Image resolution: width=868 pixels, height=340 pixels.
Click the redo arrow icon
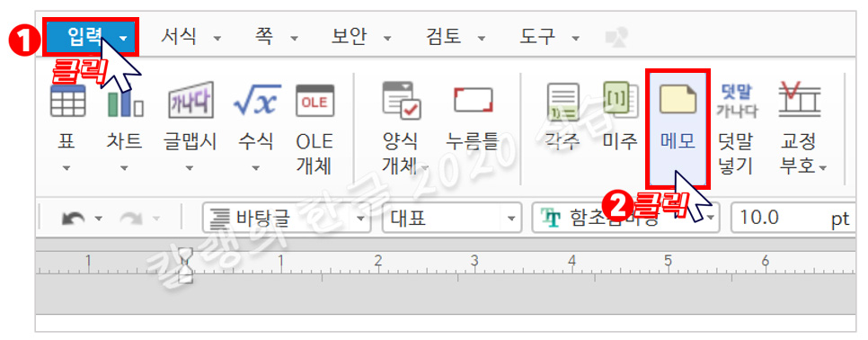pyautogui.click(x=130, y=219)
